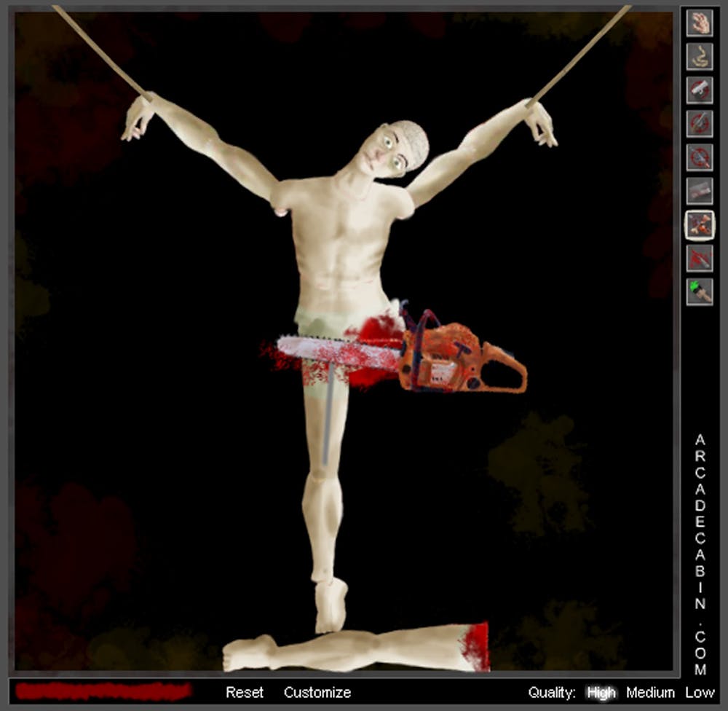Viewport: 728px width, 711px height.
Task: Click the Reset button
Action: click(x=244, y=692)
